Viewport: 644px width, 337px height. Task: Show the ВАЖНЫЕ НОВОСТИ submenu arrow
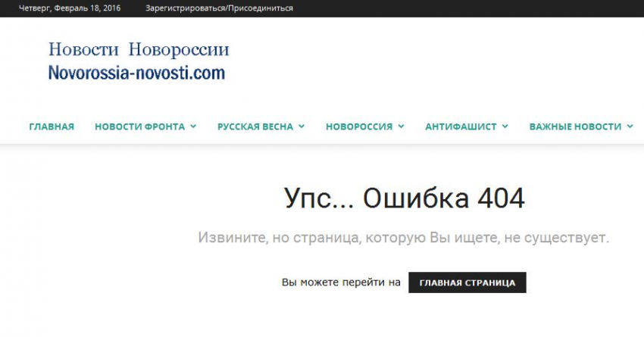[x=630, y=127]
